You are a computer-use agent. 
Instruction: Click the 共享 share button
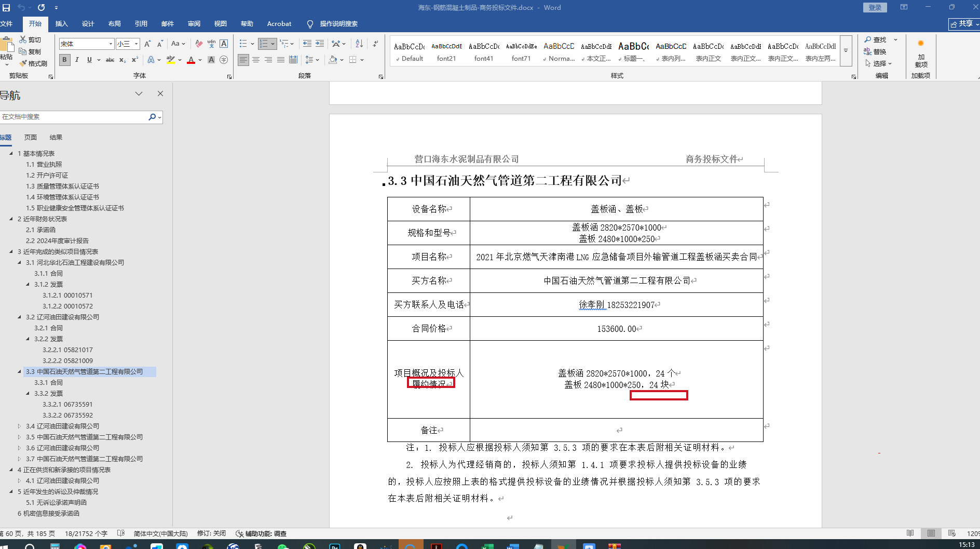tap(963, 24)
